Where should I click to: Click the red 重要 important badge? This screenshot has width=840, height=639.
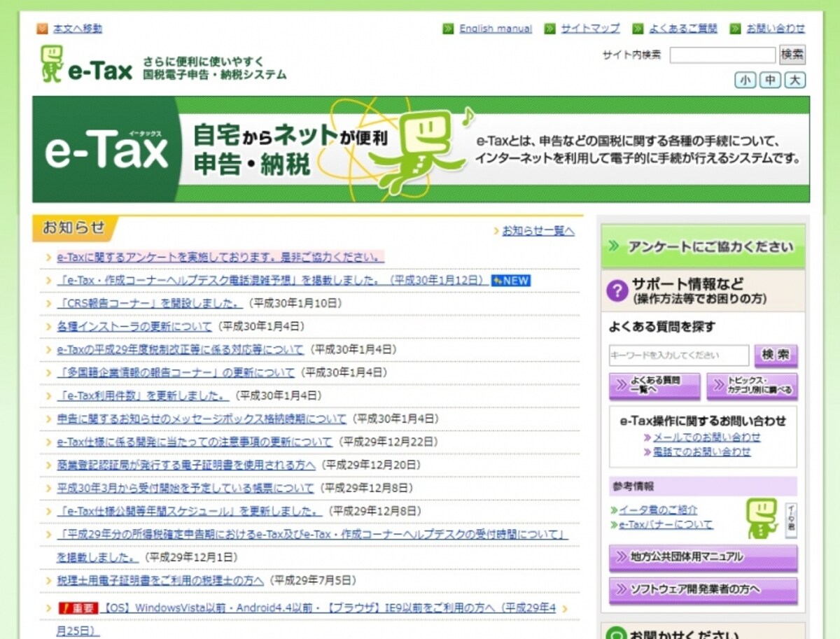[x=78, y=608]
